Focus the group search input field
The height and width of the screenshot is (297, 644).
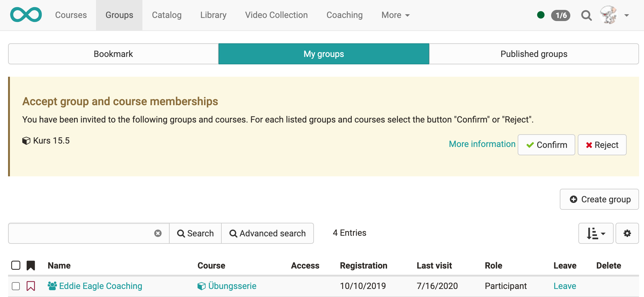(80, 233)
